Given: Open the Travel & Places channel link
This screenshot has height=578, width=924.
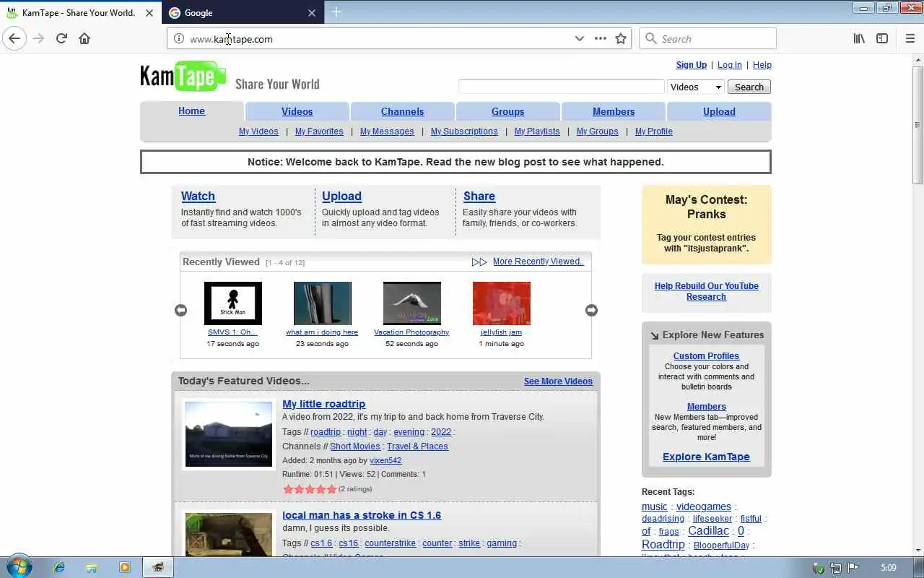Looking at the screenshot, I should point(417,446).
